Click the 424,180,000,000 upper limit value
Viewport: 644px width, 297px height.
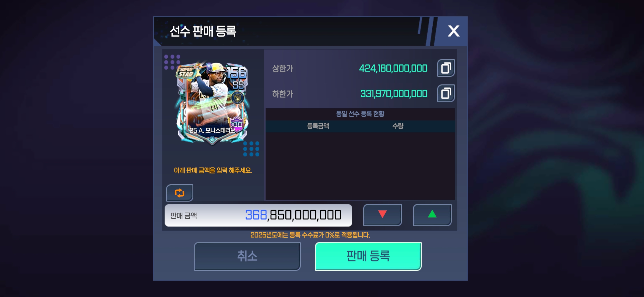point(393,68)
